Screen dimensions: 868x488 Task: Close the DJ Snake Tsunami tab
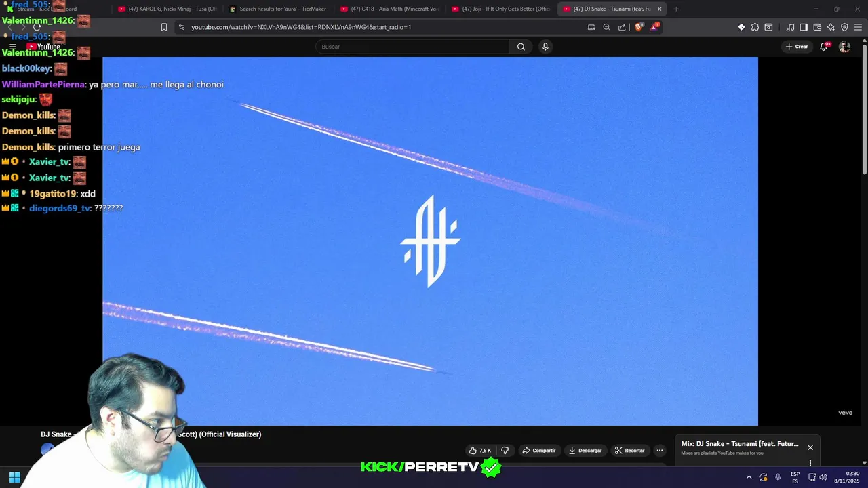[x=659, y=9]
